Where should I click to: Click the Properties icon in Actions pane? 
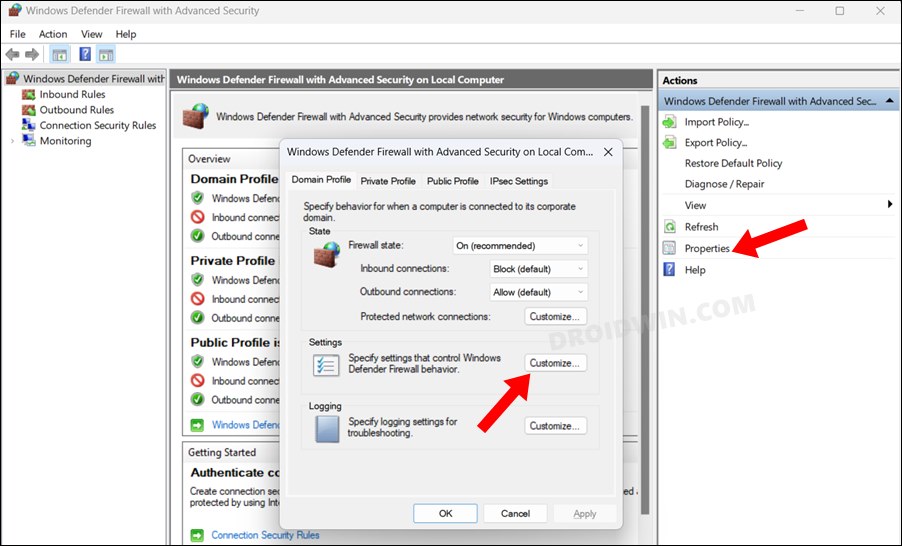pyautogui.click(x=670, y=248)
